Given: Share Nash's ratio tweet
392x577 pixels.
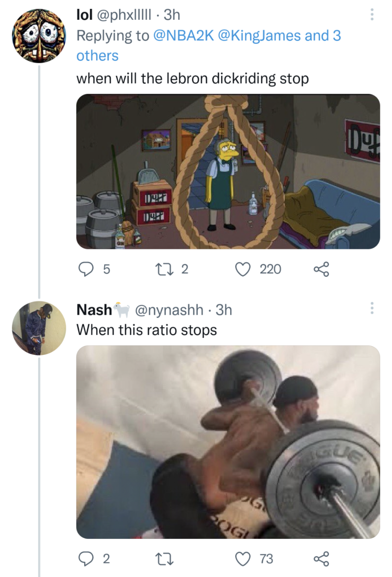Looking at the screenshot, I should [x=321, y=558].
